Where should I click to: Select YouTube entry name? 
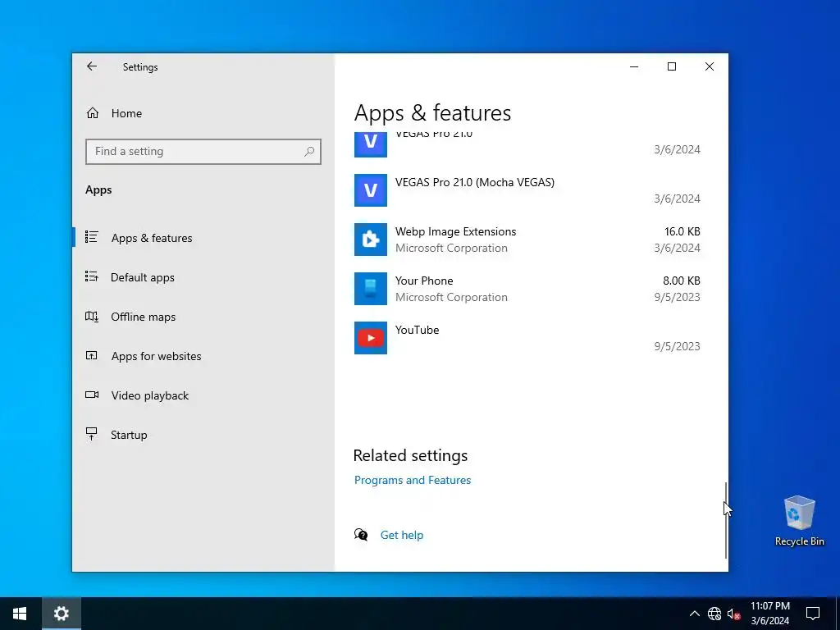click(x=418, y=330)
